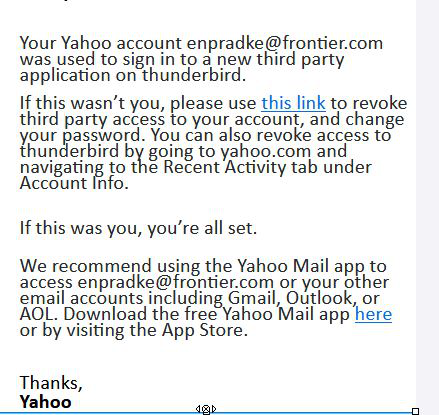Click the left arrow of bottom border handle
The width and height of the screenshot is (439, 415).
[198, 409]
